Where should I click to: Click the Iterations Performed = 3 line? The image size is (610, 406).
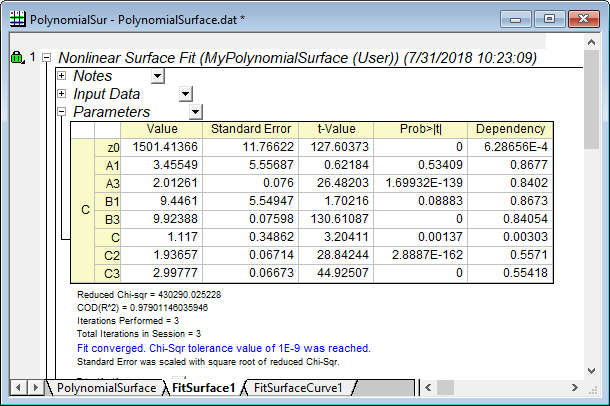click(x=128, y=321)
